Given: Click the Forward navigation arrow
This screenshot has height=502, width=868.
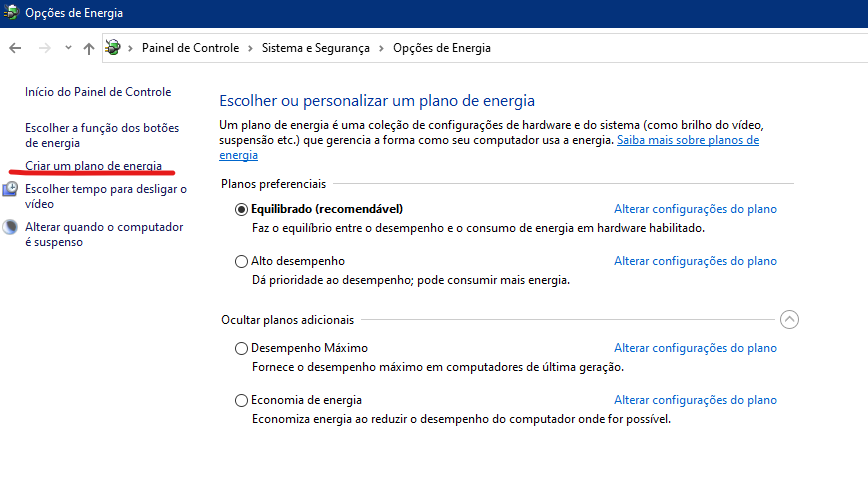Looking at the screenshot, I should tap(45, 48).
